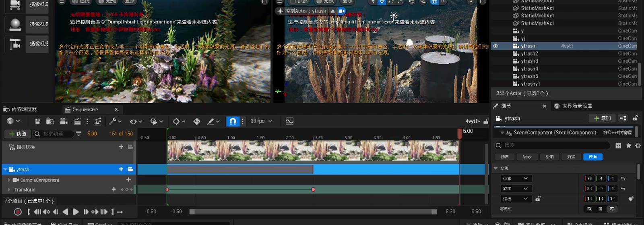
Task: Add a section to the camera cuts track
Action: tap(121, 147)
